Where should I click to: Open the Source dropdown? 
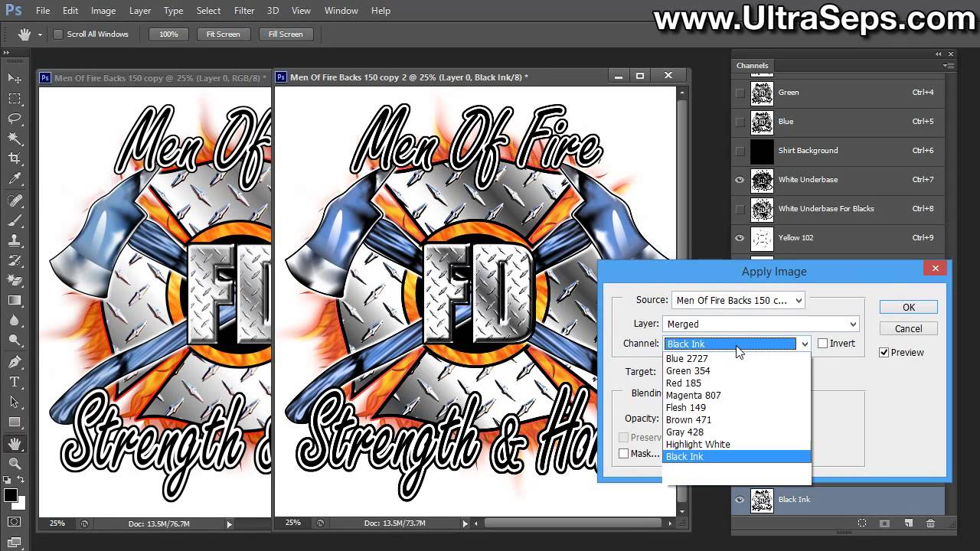(x=738, y=301)
